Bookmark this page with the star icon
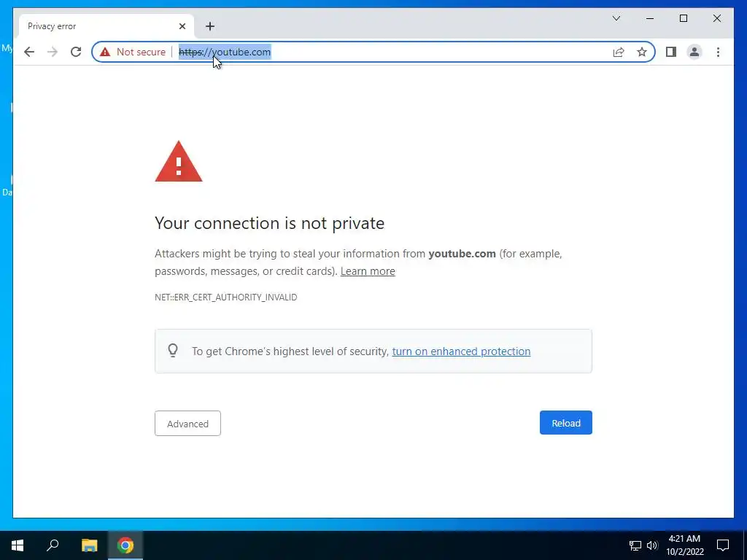This screenshot has height=560, width=747. pyautogui.click(x=642, y=52)
